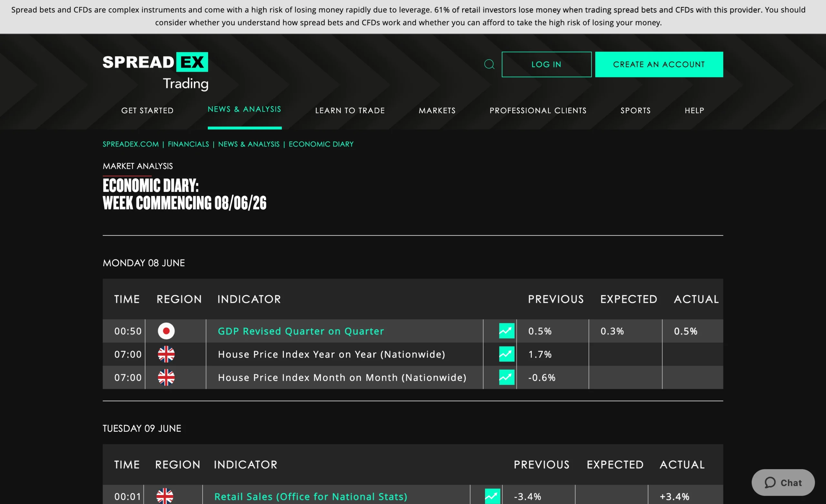Click the LOG IN button
Screen dimensions: 826x504
click(x=547, y=65)
